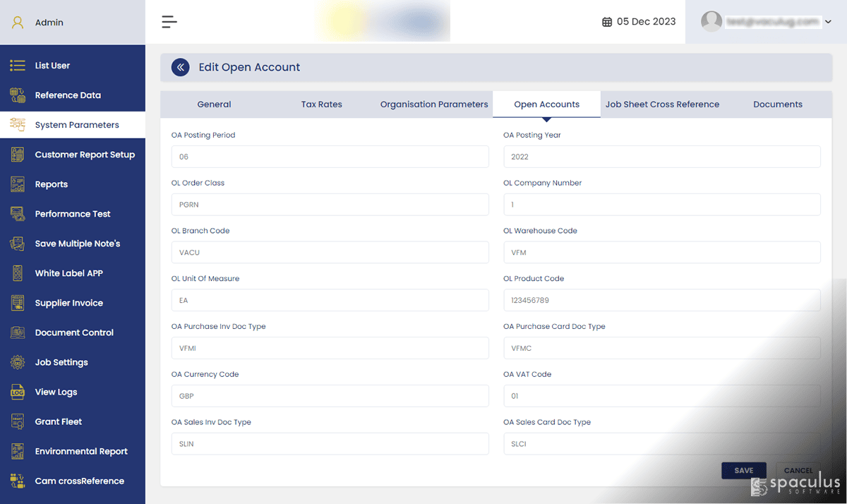Open the Tax Rates tab
Image resolution: width=847 pixels, height=504 pixels.
pyautogui.click(x=321, y=104)
